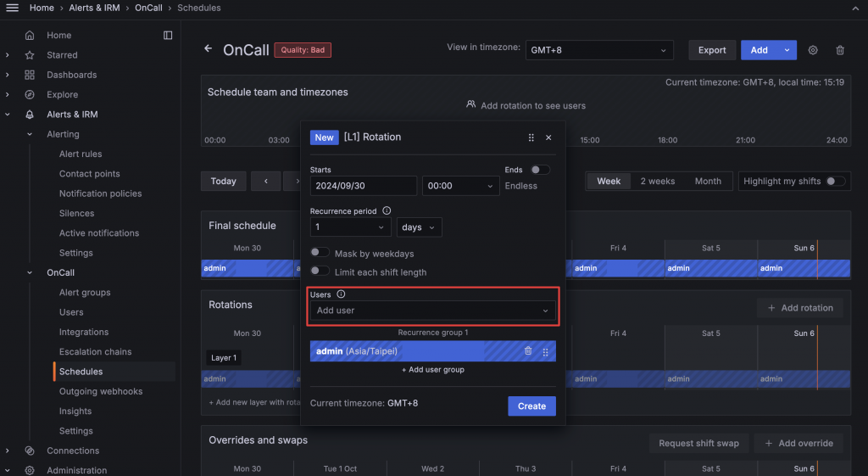Click Request shift swap button
This screenshot has width=868, height=476.
pos(698,443)
